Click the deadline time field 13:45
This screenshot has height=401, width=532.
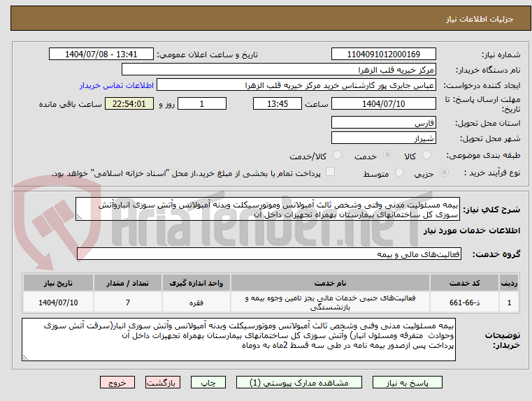[x=278, y=103]
